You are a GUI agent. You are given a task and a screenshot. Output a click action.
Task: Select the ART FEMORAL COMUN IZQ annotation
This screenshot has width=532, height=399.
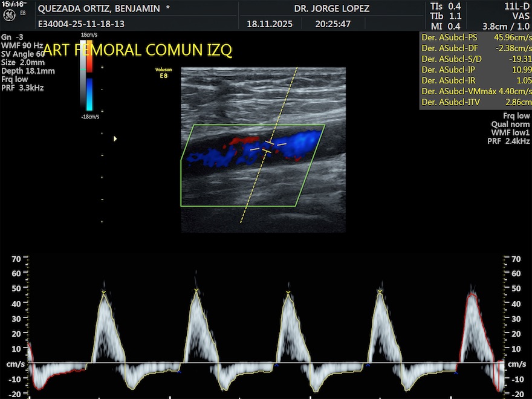coord(138,50)
